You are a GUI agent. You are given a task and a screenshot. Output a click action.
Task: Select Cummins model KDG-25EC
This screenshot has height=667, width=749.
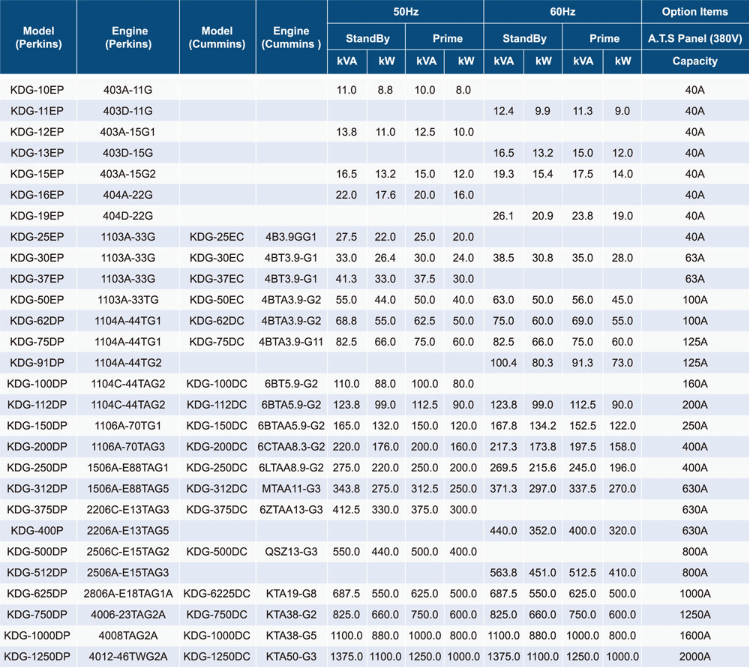coord(217,237)
